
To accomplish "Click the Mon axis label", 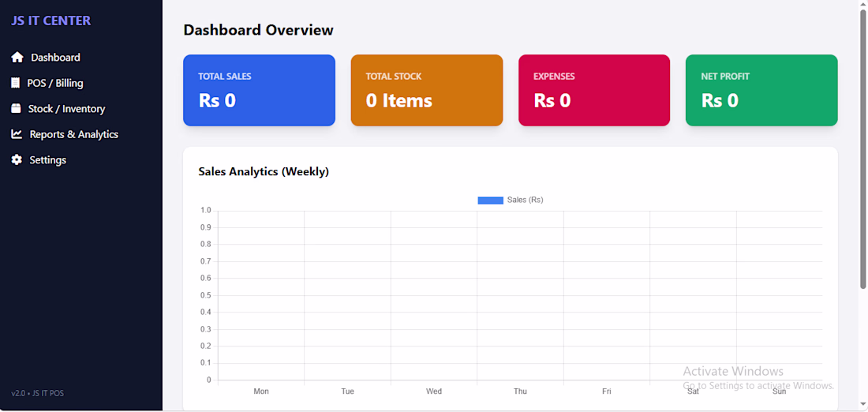I will 261,391.
